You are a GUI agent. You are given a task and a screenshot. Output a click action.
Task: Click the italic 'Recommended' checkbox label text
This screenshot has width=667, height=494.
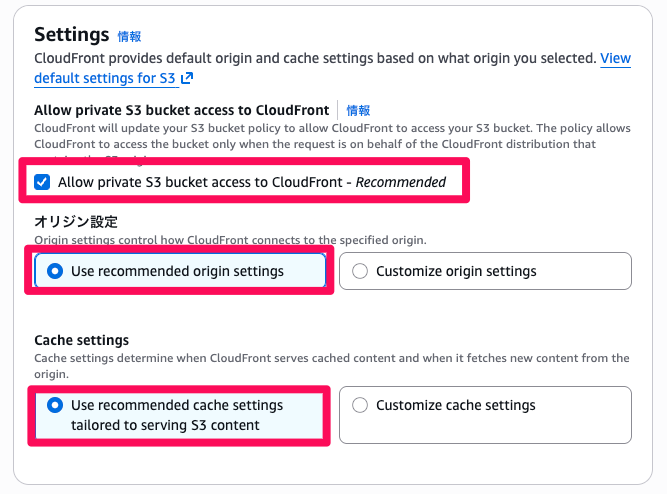coord(401,182)
